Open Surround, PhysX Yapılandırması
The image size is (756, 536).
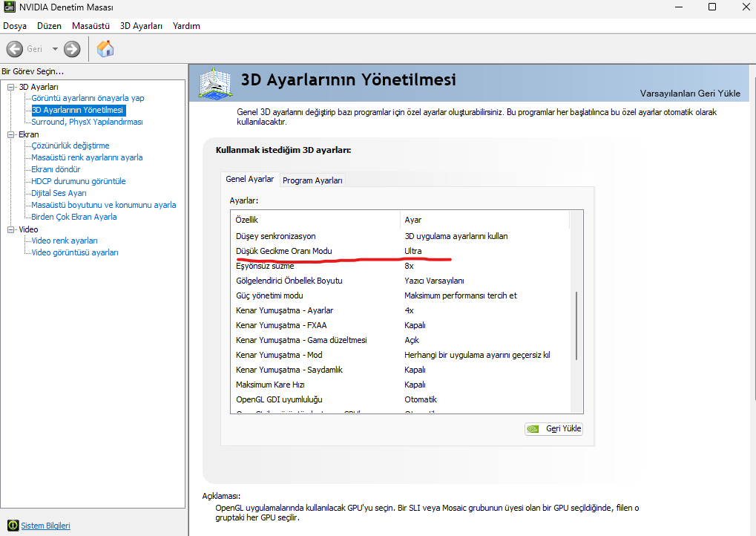(x=88, y=122)
